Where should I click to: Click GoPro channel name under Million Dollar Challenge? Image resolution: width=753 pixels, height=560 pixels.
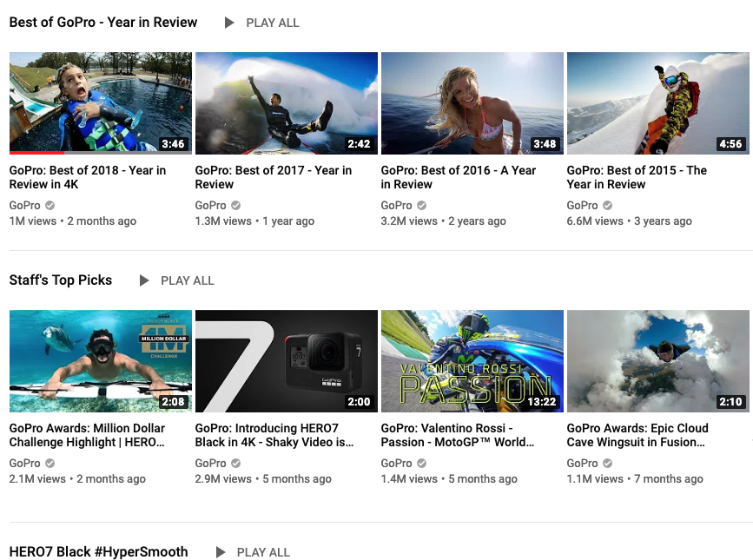click(25, 463)
